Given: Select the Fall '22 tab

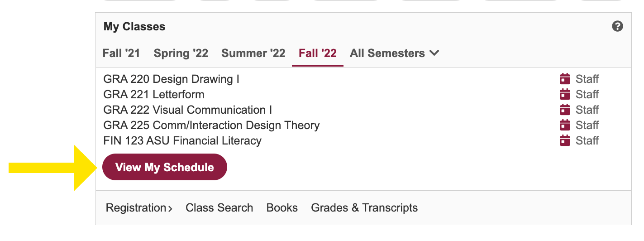Looking at the screenshot, I should [x=318, y=53].
